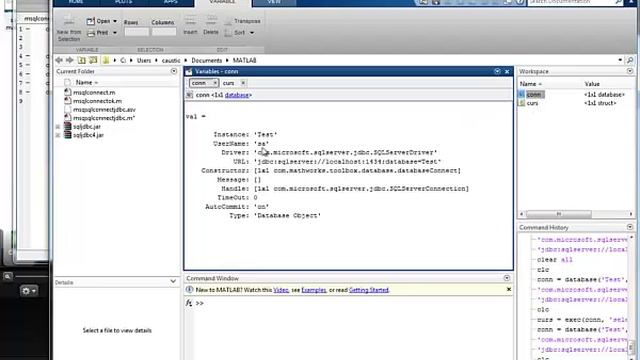
Task: Click the info icon in the MATLAB banner
Action: pos(189,289)
